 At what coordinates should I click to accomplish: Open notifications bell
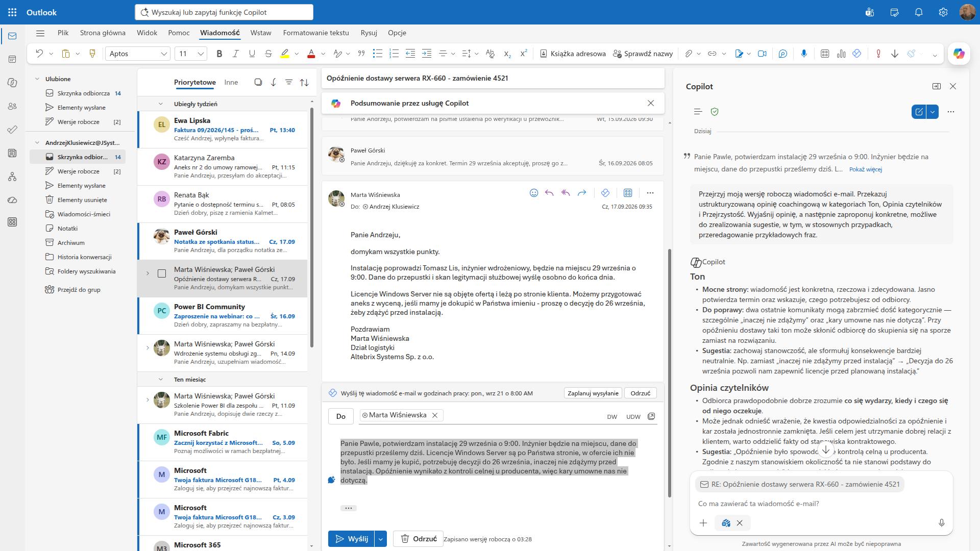pyautogui.click(x=919, y=12)
